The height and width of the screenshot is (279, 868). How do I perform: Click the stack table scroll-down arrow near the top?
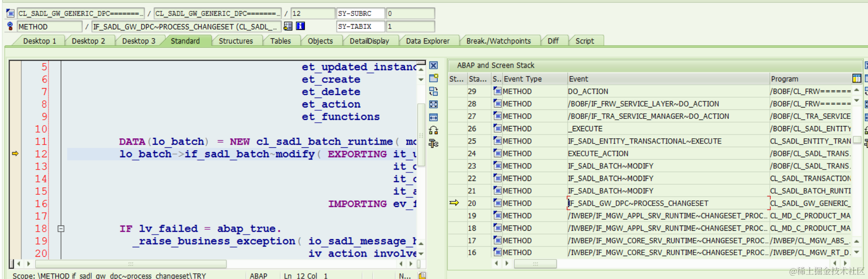point(857,100)
